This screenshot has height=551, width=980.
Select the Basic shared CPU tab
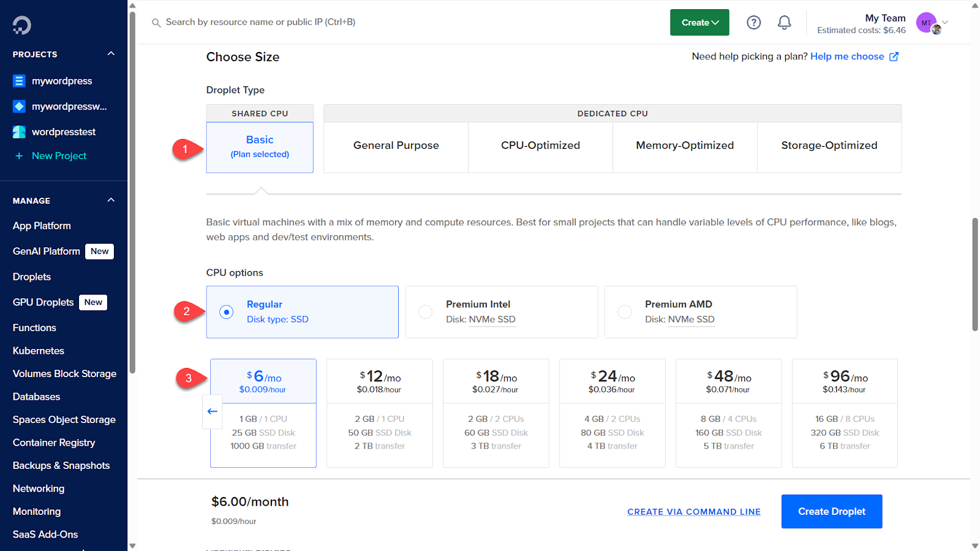[x=260, y=147]
